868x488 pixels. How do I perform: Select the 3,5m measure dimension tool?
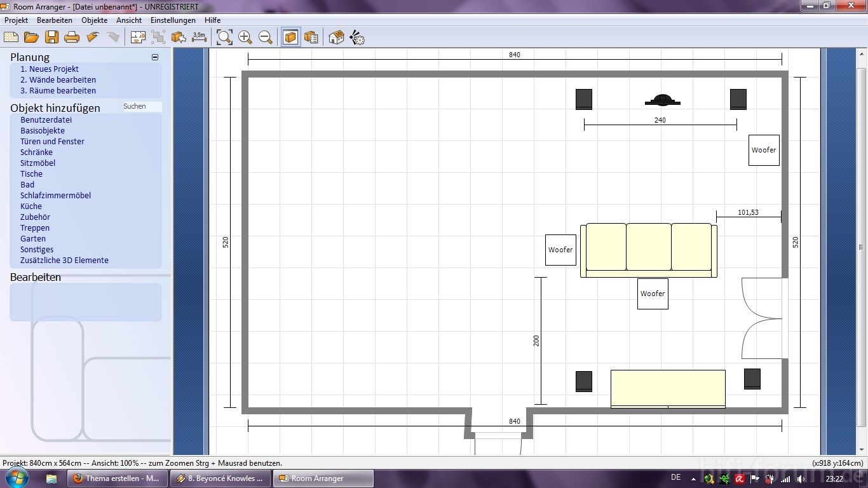(x=199, y=37)
